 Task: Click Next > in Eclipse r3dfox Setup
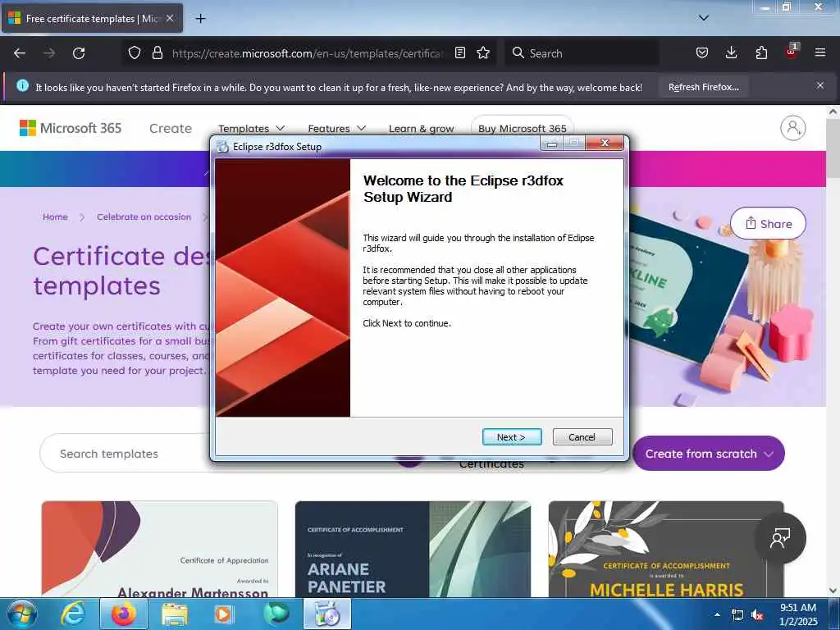point(512,437)
